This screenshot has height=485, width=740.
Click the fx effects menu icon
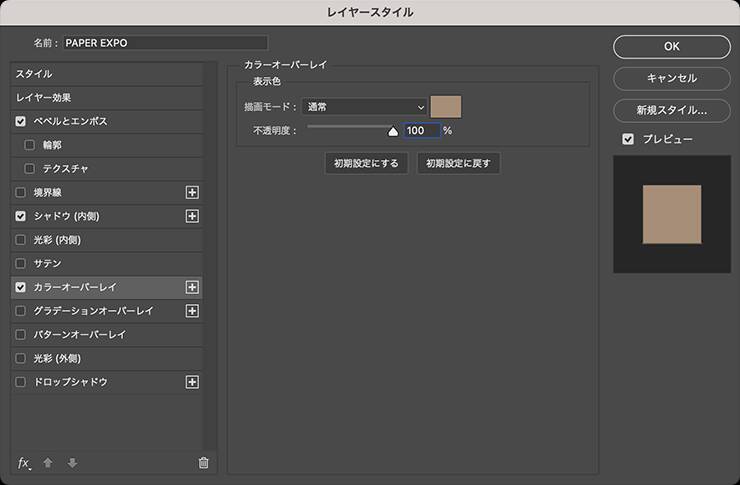[24, 462]
